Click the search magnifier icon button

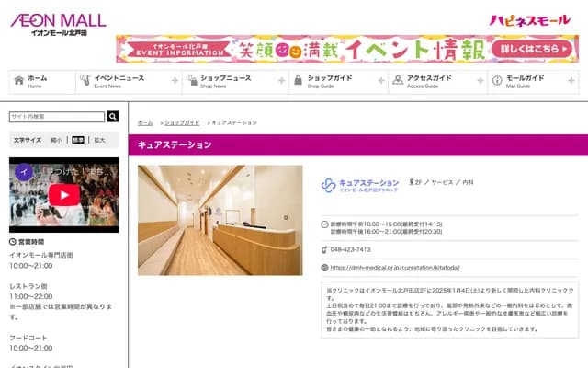113,117
